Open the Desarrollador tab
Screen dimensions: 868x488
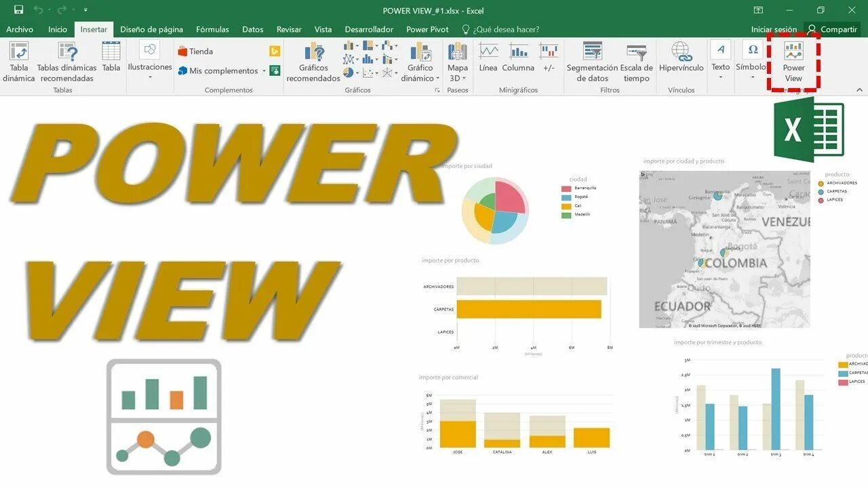[369, 29]
